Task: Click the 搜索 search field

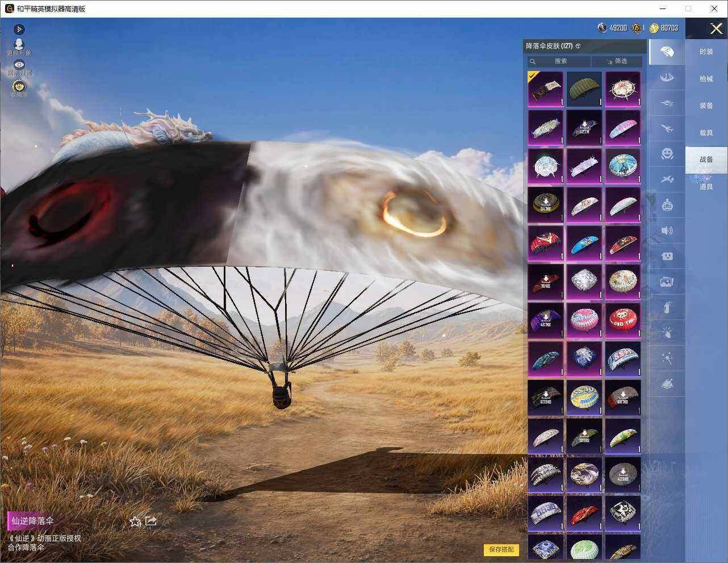Action: point(559,61)
